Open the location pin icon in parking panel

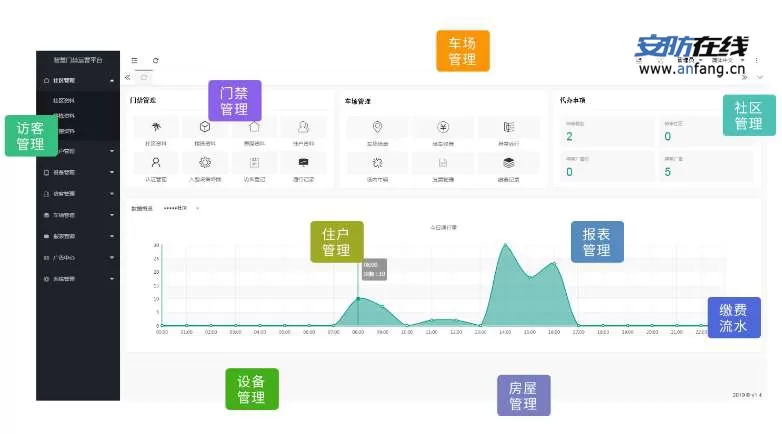377,127
